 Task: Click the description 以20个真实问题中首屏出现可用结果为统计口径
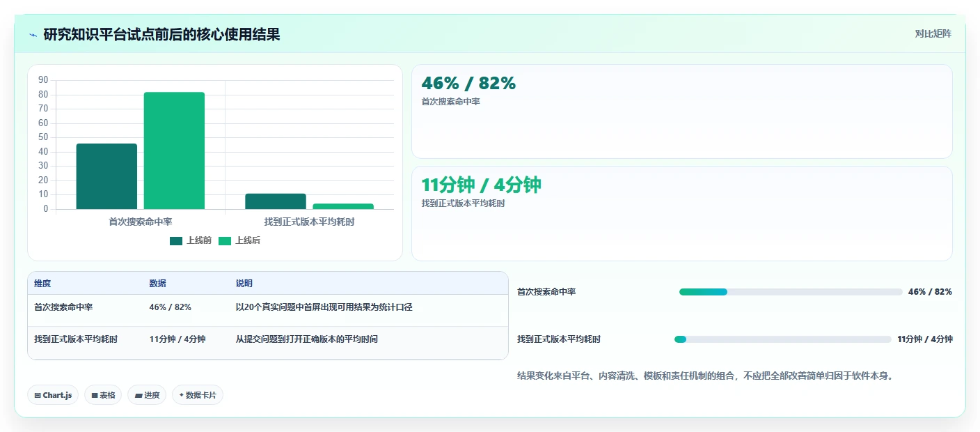324,307
